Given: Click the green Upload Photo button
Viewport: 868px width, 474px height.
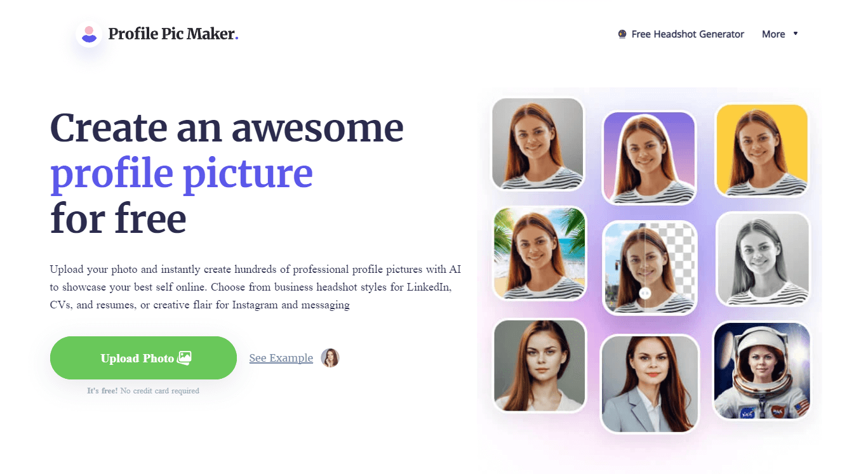Looking at the screenshot, I should (x=144, y=358).
